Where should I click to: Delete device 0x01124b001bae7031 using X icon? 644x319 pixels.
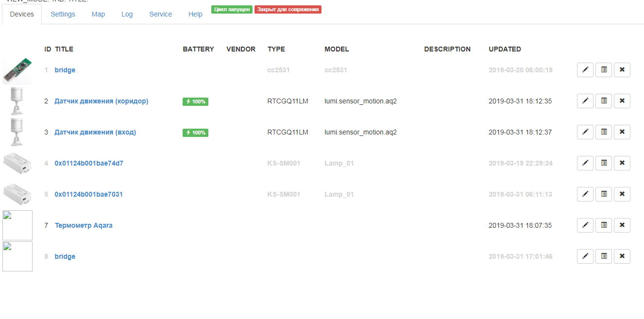click(x=622, y=194)
